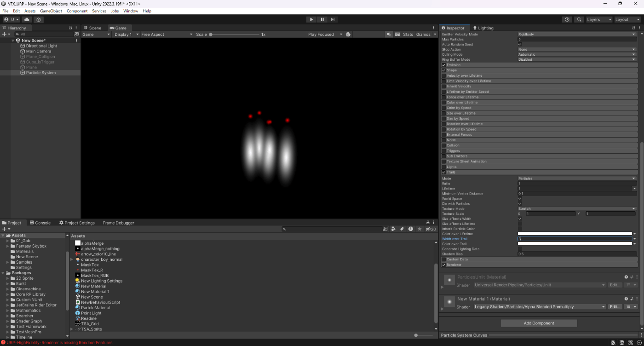The image size is (644, 346).
Task: Click Edit for New Material 1 shader
Action: (x=615, y=307)
